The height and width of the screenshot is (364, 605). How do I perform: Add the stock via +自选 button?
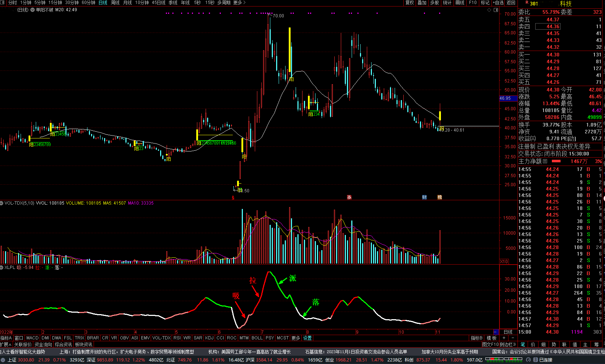[498, 3]
